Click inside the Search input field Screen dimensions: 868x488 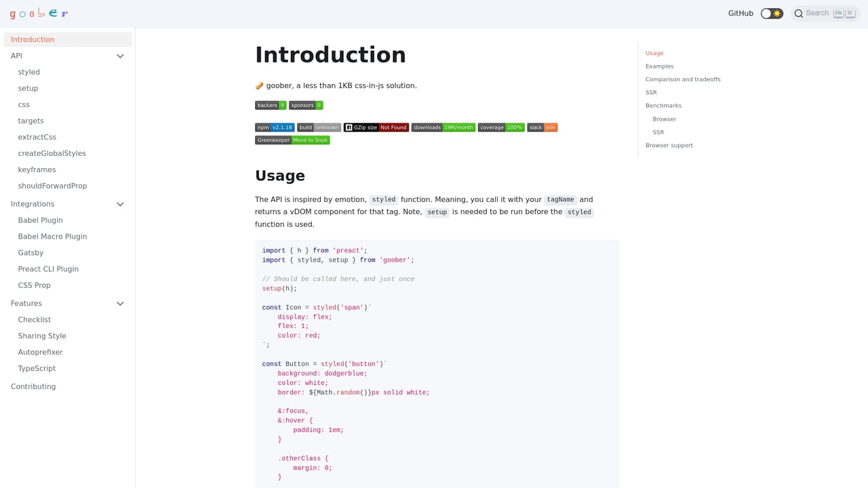(817, 13)
